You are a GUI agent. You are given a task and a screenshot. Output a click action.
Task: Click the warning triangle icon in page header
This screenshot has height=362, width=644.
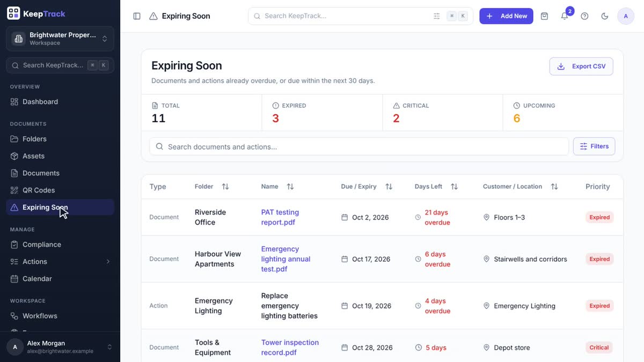pyautogui.click(x=153, y=16)
